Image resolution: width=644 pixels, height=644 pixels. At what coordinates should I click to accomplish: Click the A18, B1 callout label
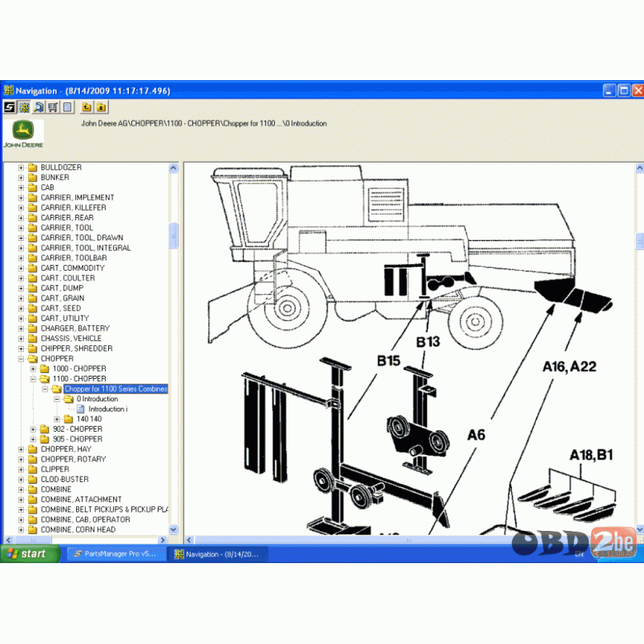click(x=591, y=455)
